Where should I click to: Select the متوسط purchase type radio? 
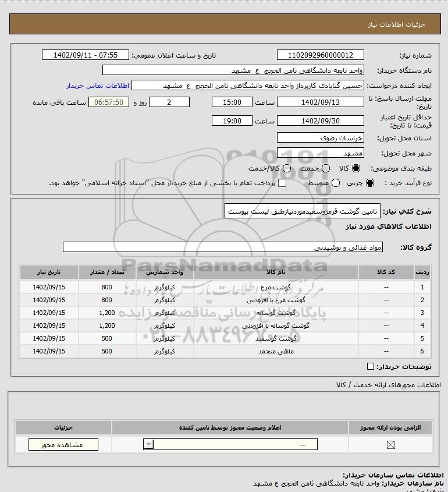click(336, 183)
